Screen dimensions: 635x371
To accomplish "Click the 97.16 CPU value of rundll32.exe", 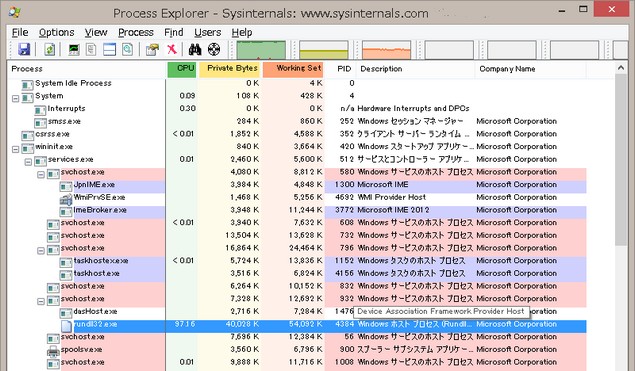I will [x=185, y=324].
